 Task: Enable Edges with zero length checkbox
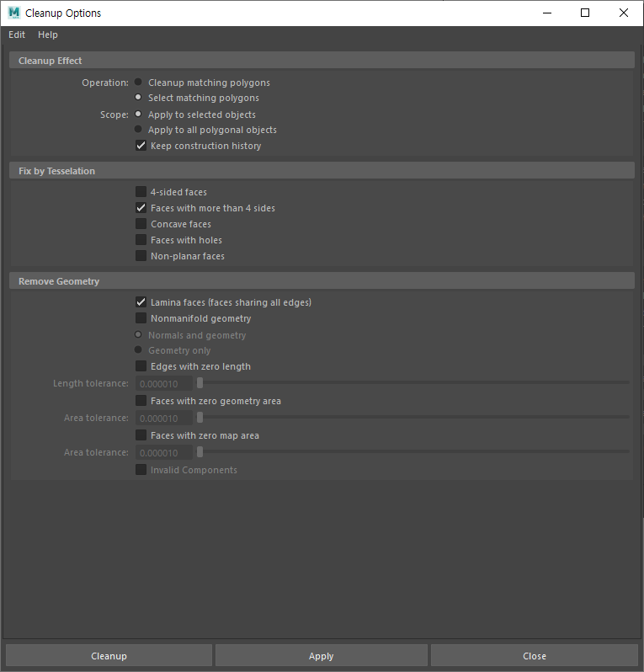click(141, 366)
